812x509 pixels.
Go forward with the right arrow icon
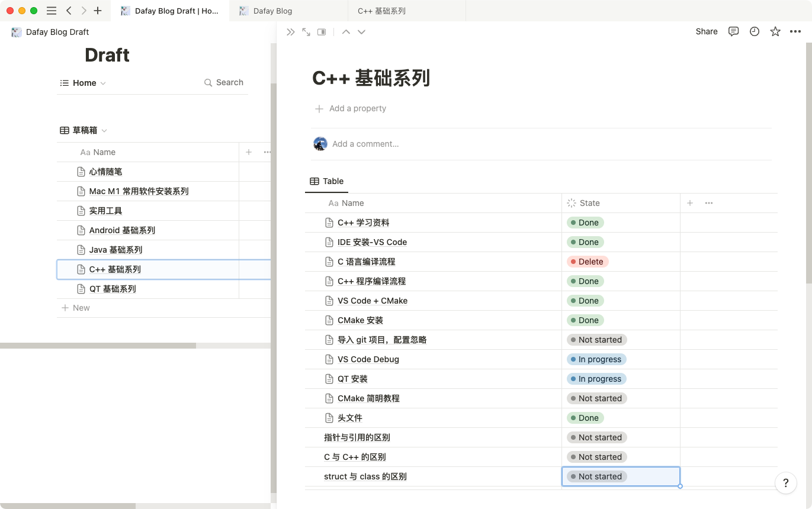[84, 11]
